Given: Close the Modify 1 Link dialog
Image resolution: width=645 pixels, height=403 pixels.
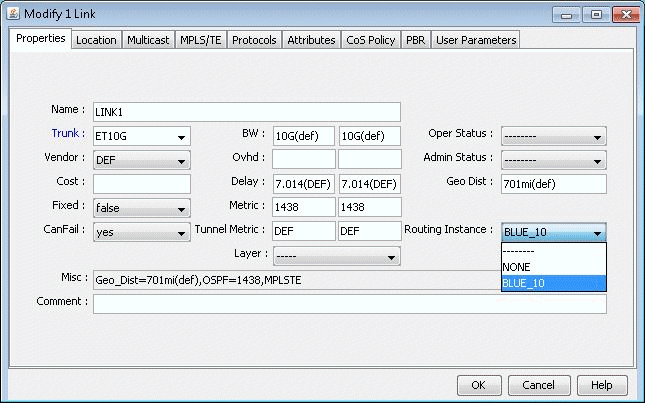Looking at the screenshot, I should point(626,15).
